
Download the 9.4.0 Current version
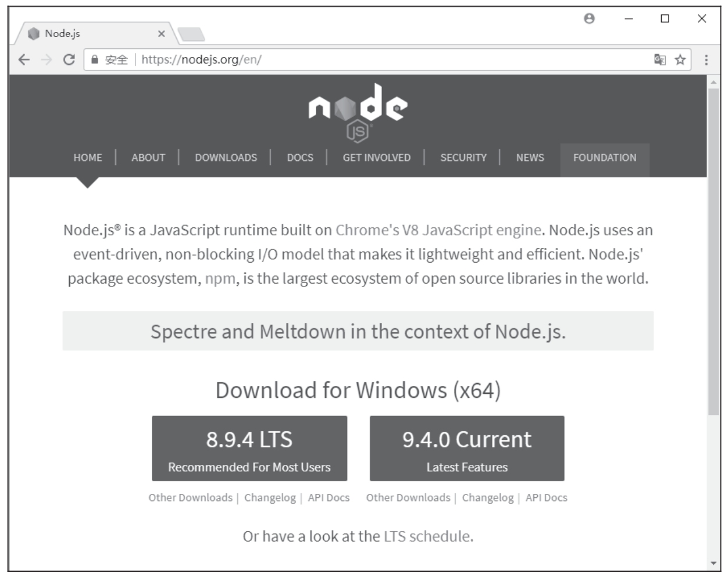467,449
